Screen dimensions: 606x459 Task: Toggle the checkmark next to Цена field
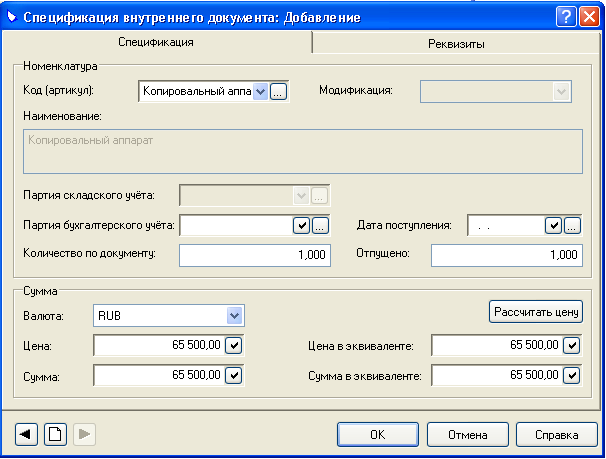pos(233,345)
